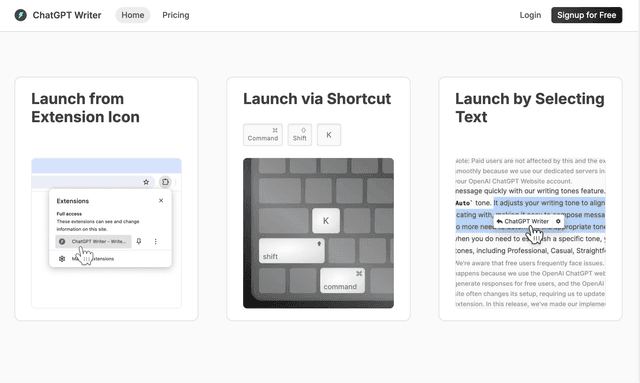640x383 pixels.
Task: Click the bookmark star icon in the illustration
Action: tap(146, 182)
